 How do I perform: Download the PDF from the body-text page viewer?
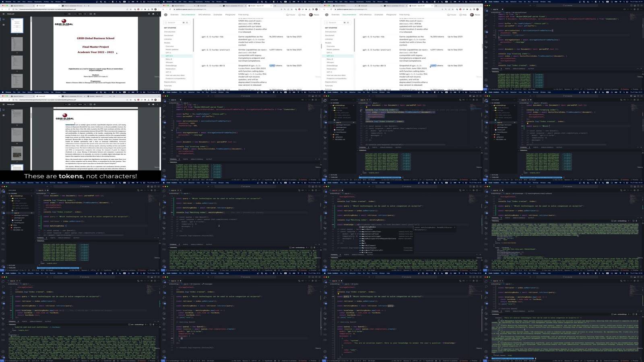149,104
